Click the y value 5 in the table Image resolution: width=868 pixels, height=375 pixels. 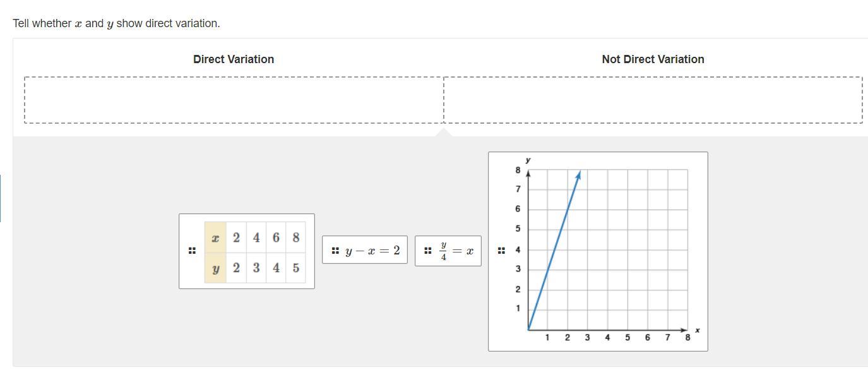point(295,268)
